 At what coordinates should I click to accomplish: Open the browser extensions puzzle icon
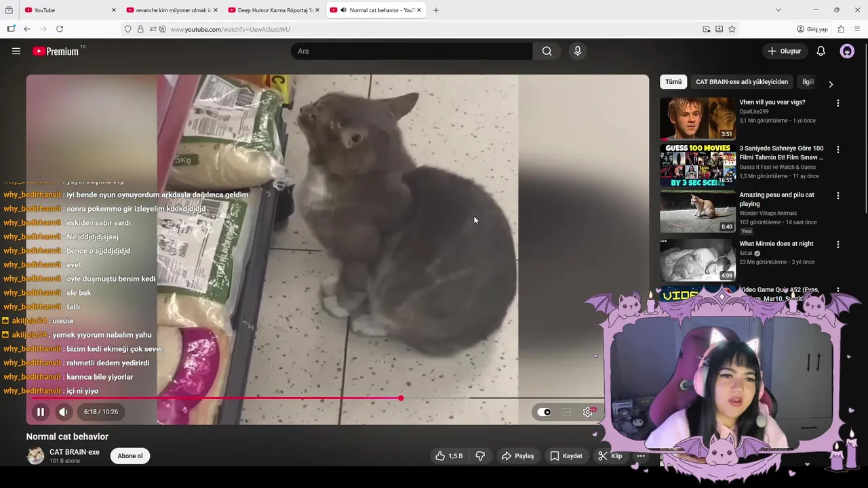pos(841,29)
